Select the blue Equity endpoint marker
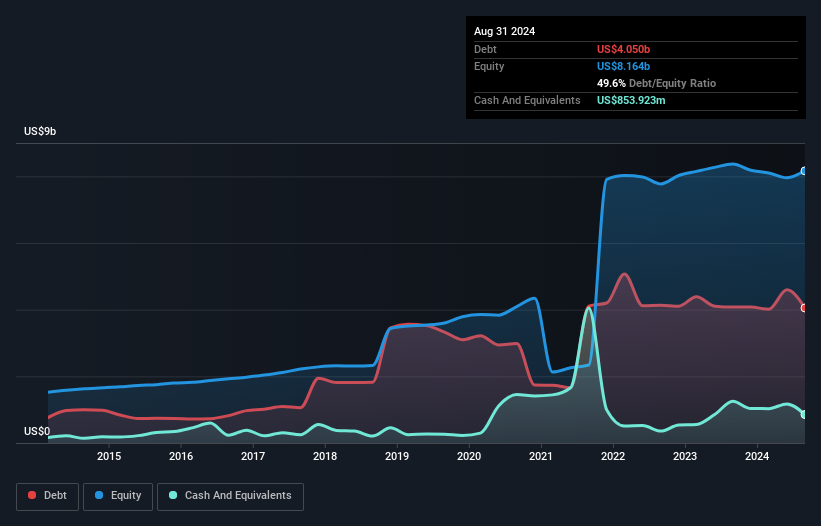Screen dimensions: 821x526 804,171
